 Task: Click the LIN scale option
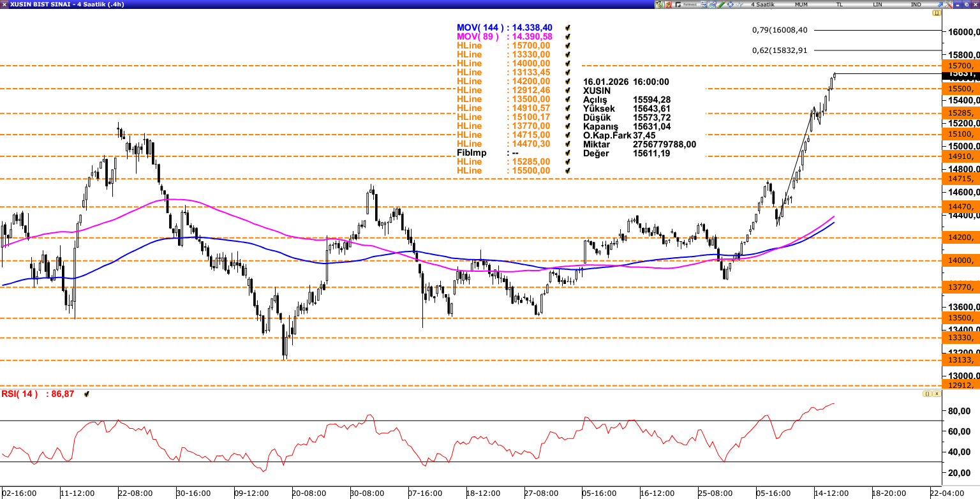877,4
